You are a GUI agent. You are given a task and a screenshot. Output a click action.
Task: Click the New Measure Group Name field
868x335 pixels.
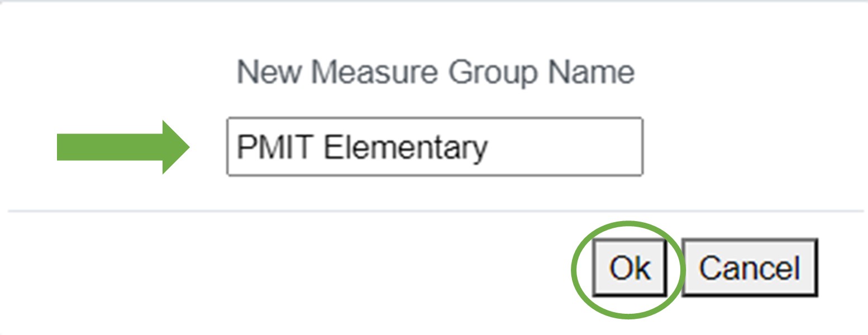435,147
